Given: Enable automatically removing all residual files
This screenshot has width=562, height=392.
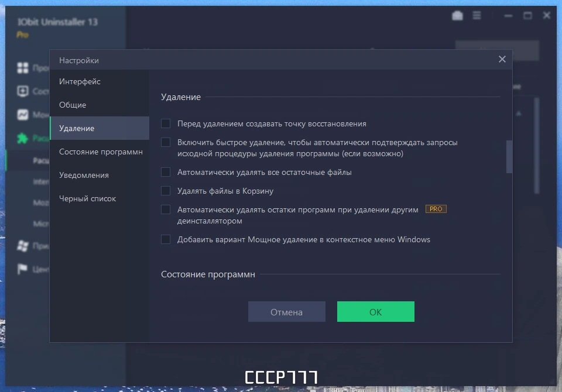Looking at the screenshot, I should [166, 172].
